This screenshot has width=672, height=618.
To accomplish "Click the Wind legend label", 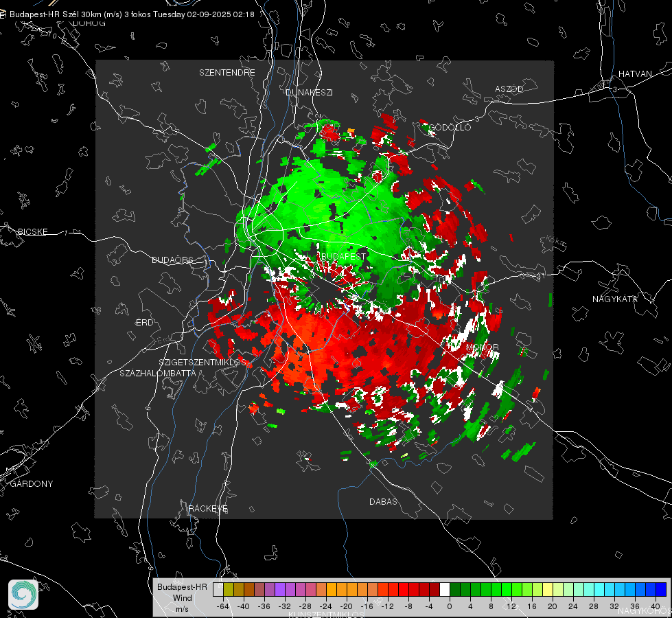I will click(182, 598).
